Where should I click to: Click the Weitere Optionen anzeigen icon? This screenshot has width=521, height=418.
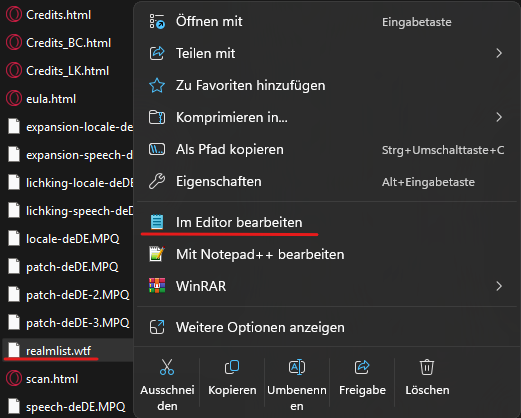click(157, 327)
